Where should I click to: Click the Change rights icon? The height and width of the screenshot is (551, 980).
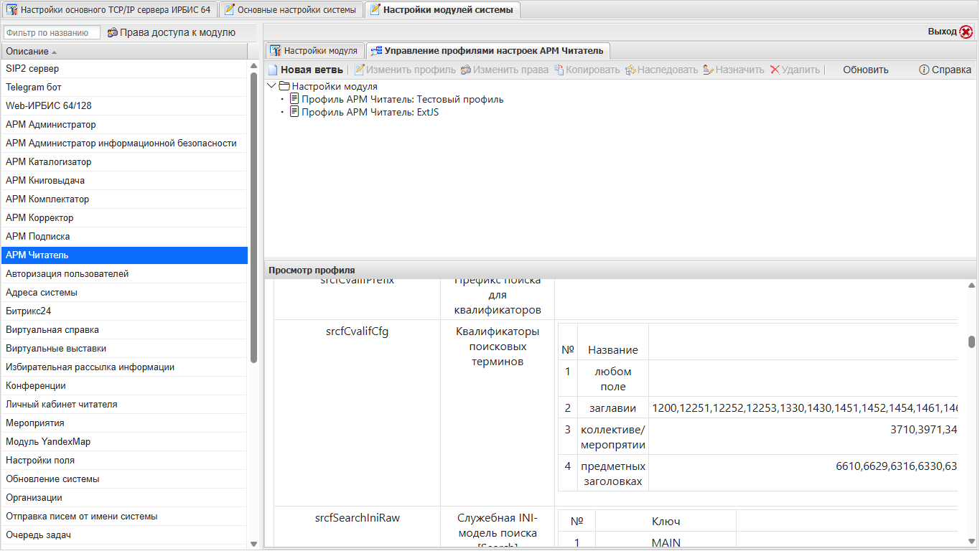465,70
